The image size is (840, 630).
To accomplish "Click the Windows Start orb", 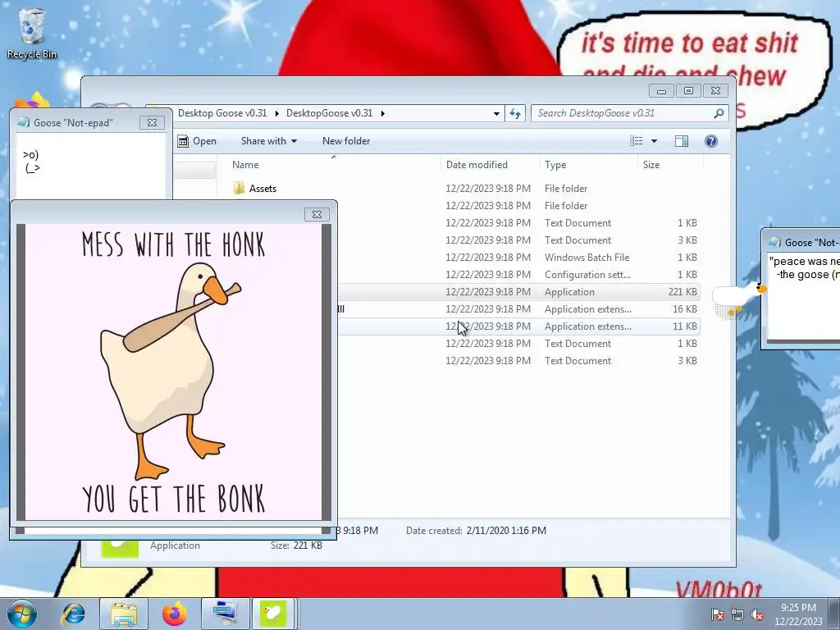I will pyautogui.click(x=22, y=614).
